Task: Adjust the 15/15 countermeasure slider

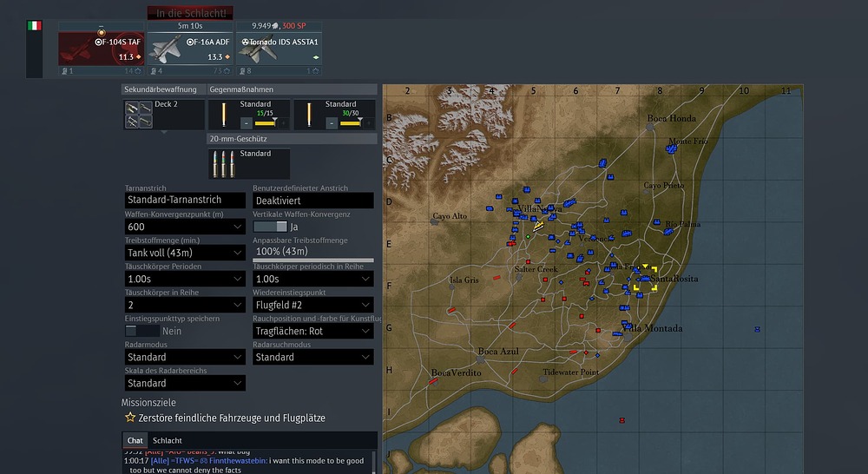Action: pos(265,123)
